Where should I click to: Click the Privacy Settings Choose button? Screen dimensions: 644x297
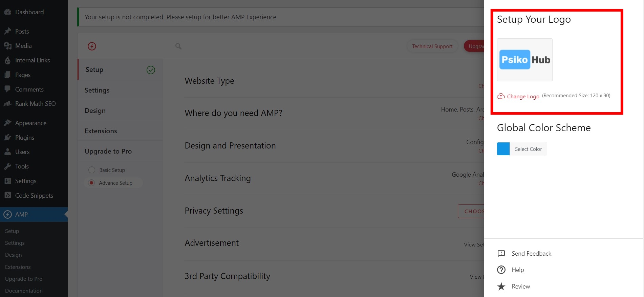pyautogui.click(x=471, y=211)
